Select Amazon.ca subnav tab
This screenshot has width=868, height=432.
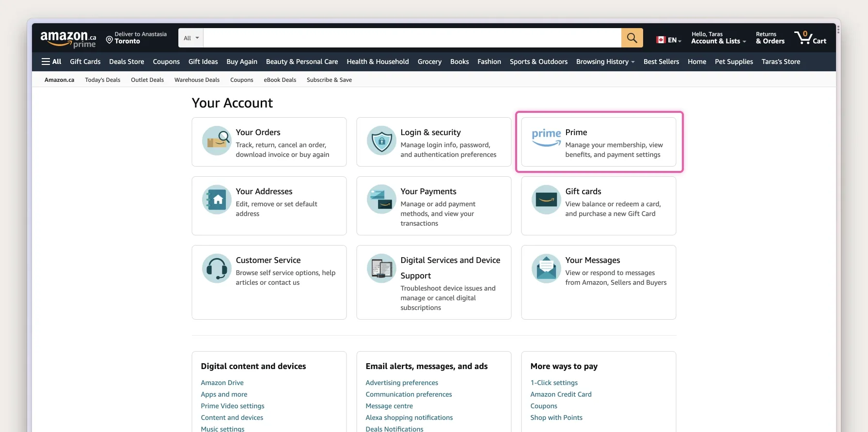[59, 80]
